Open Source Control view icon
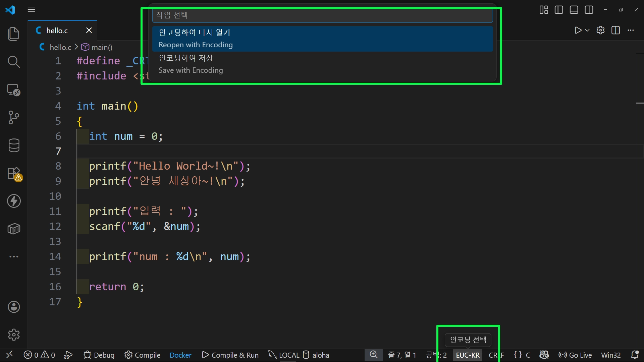The height and width of the screenshot is (362, 644). coord(13,117)
